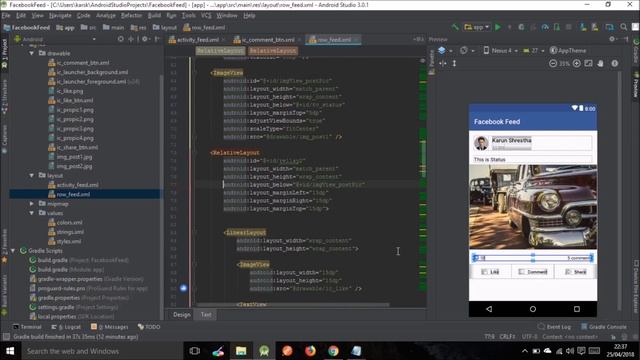Open the app run configuration dropdown

pyautogui.click(x=477, y=27)
